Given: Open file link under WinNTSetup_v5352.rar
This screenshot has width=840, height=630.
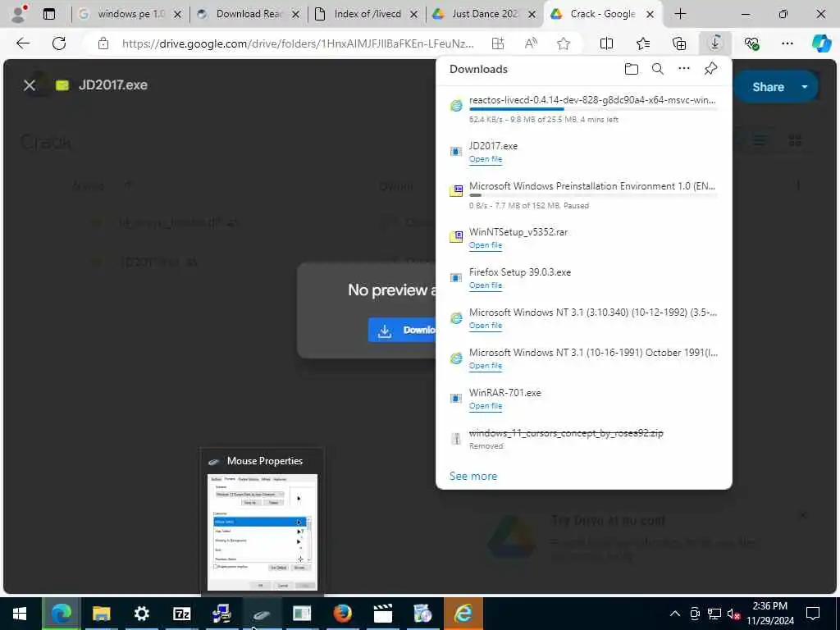Looking at the screenshot, I should [x=486, y=244].
